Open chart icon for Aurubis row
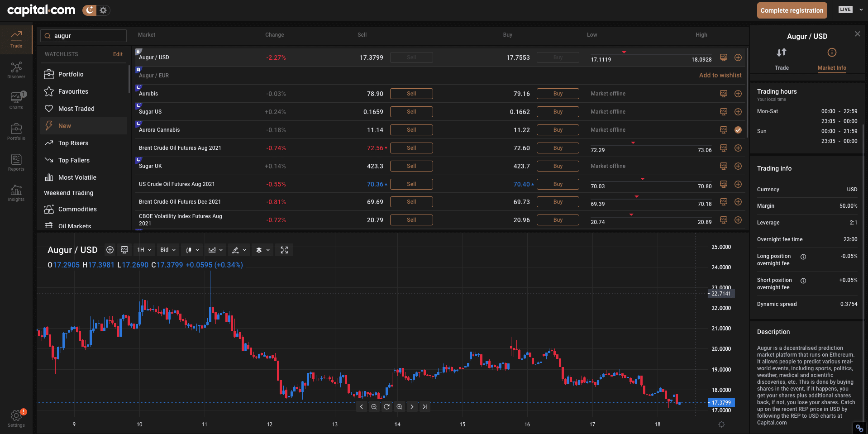Screen dimensions: 868x434 (724, 94)
